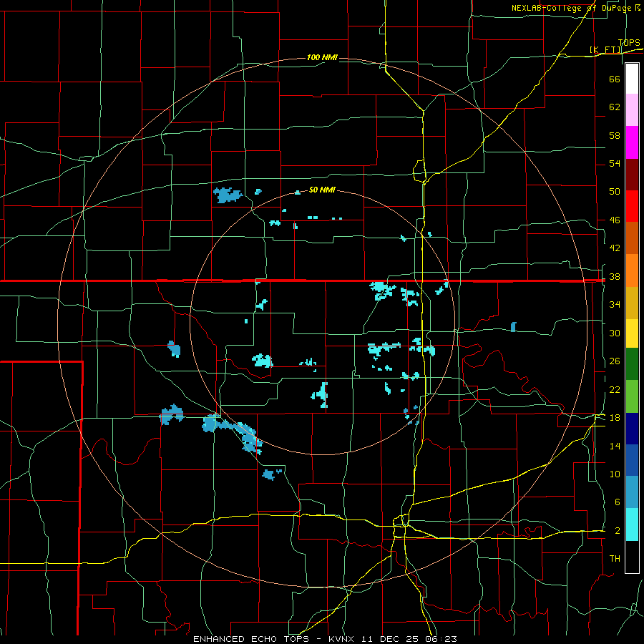Screen dimensions: 644x644
Task: Click the 66 legend value
Action: 615,79
